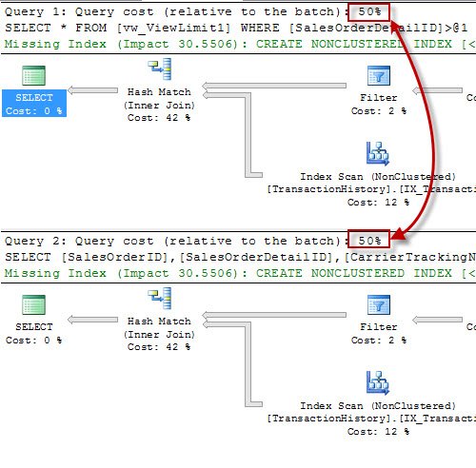Click Query 2 cost header text

193,241
